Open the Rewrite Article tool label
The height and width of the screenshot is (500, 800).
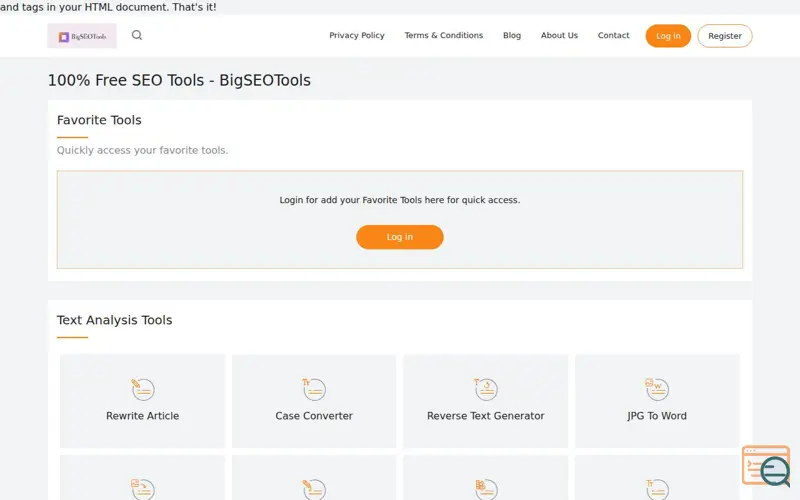[142, 416]
